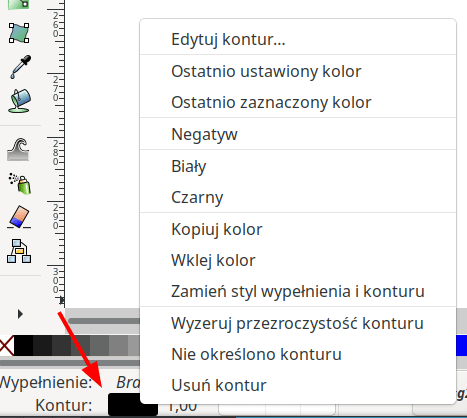
Task: Select the Spray tool icon
Action: tap(20, 183)
